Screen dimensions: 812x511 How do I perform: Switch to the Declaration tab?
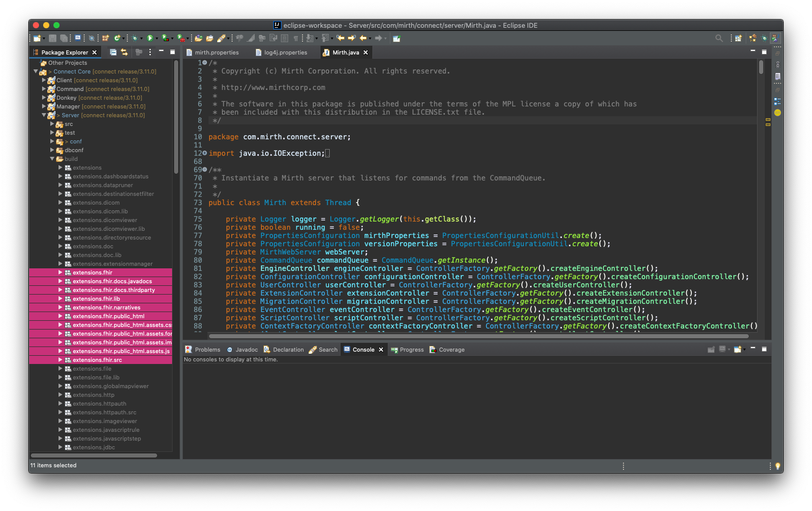284,350
